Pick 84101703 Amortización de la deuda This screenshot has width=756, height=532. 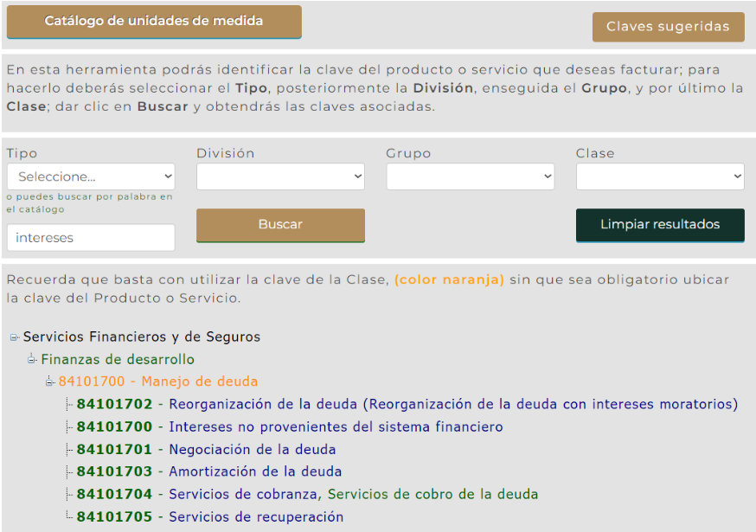(209, 472)
